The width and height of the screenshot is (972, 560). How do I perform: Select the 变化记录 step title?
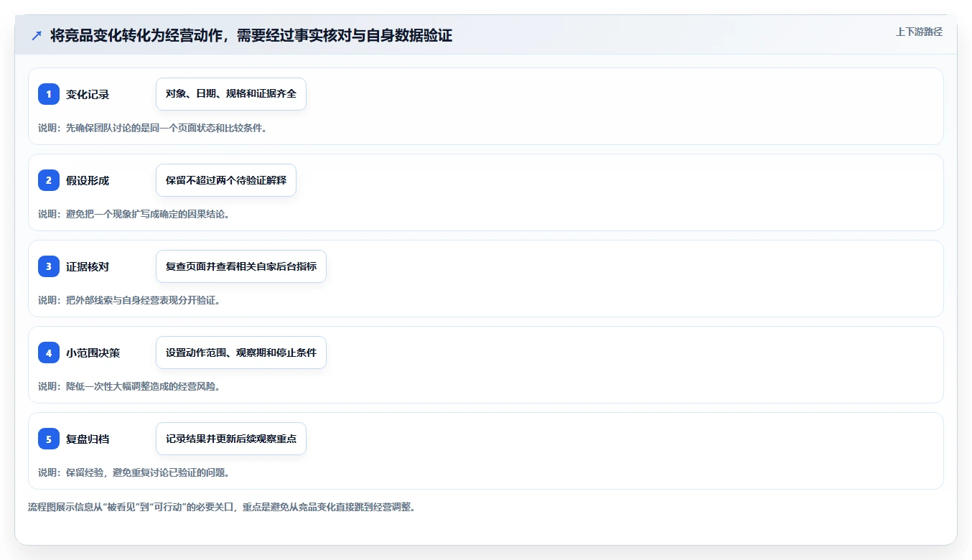point(88,94)
